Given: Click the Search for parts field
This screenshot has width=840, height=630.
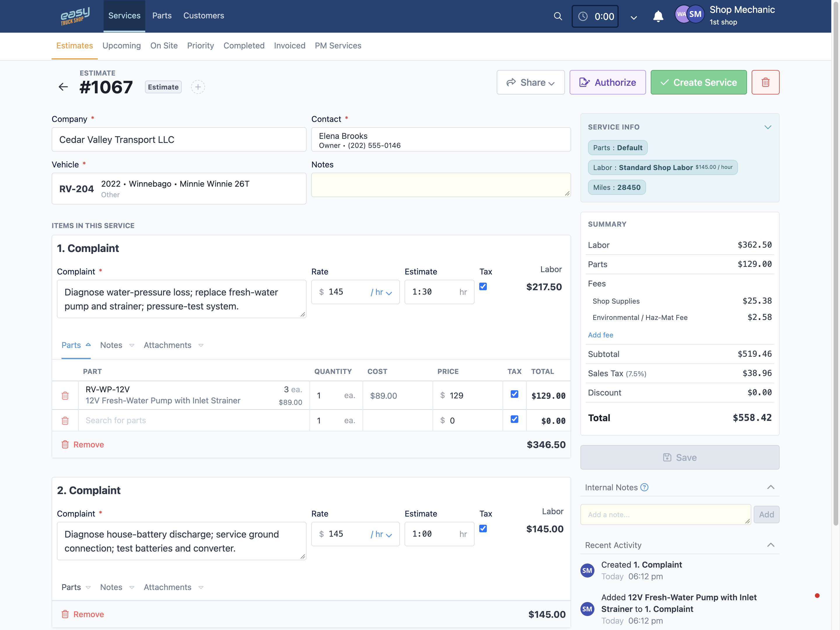Looking at the screenshot, I should (194, 420).
